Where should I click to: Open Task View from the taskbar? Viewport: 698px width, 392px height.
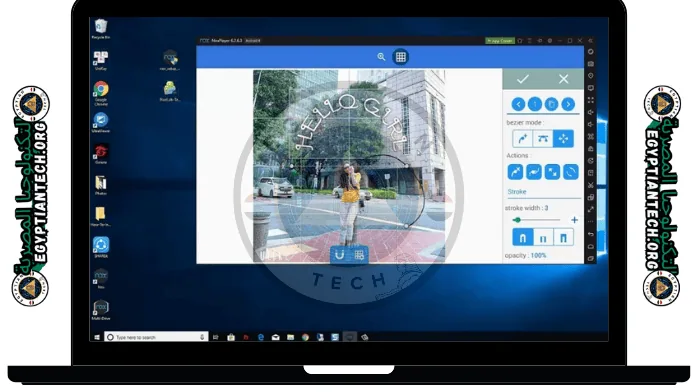click(x=216, y=337)
